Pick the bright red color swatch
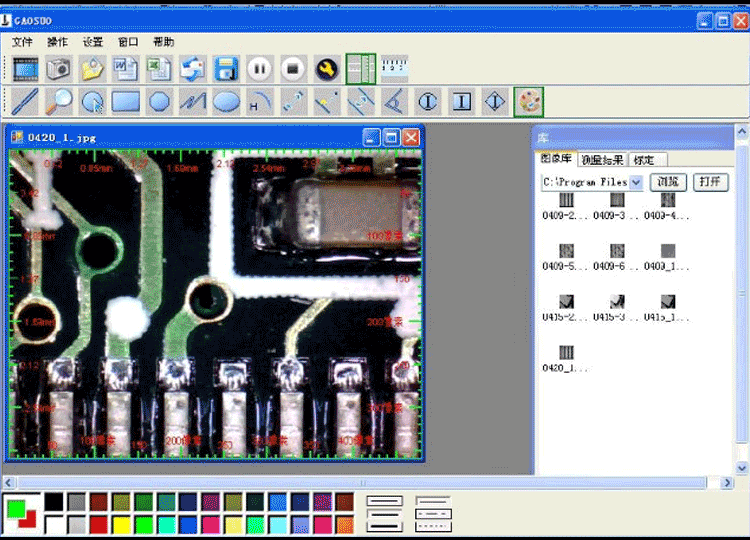The width and height of the screenshot is (750, 540). click(99, 525)
